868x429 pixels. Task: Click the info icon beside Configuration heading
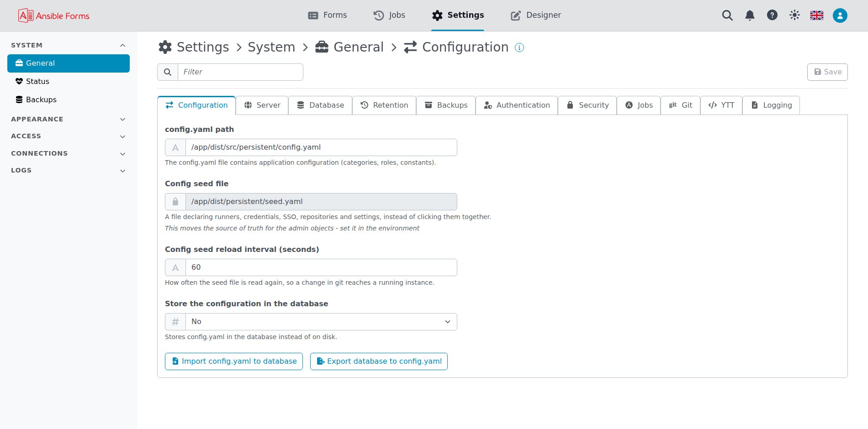[x=519, y=47]
